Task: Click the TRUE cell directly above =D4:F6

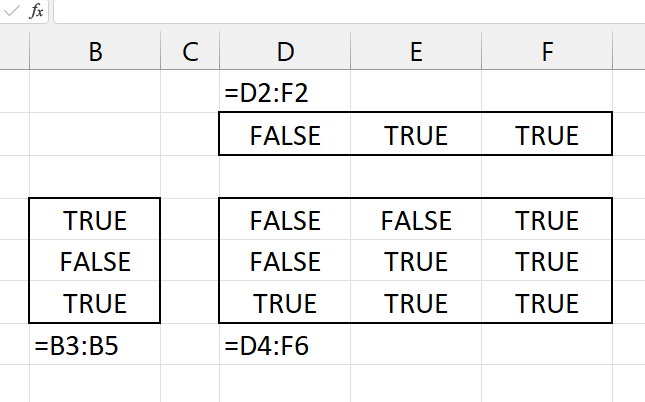Action: tap(285, 302)
